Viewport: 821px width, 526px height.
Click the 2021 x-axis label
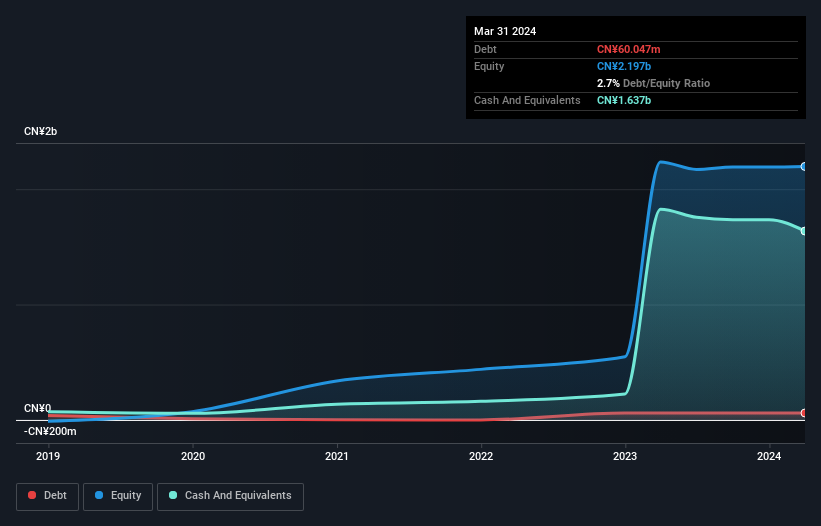click(337, 456)
